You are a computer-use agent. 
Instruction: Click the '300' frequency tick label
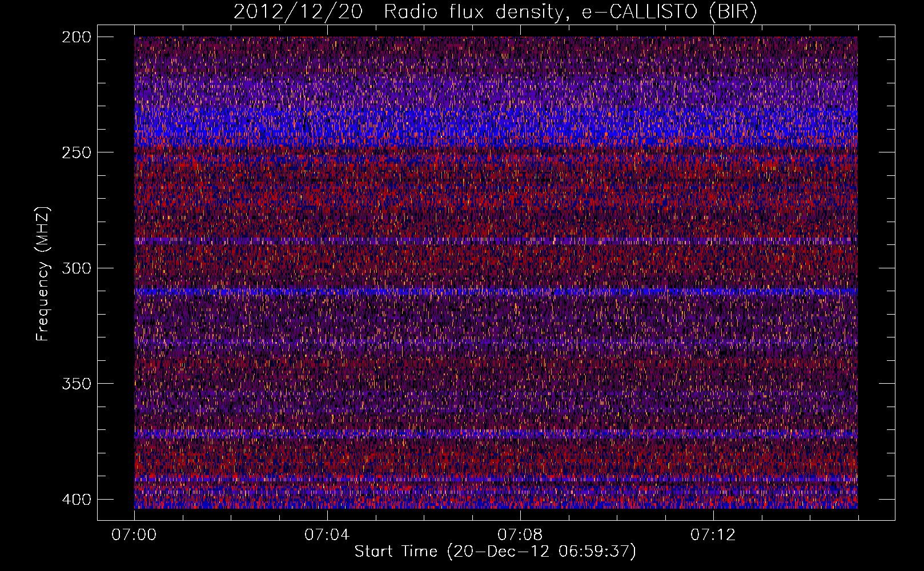[x=77, y=268]
